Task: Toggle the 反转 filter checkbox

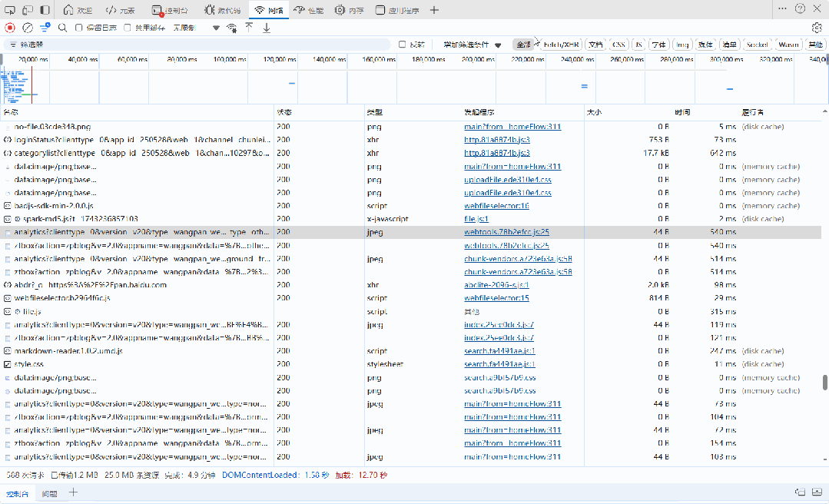Action: [401, 44]
